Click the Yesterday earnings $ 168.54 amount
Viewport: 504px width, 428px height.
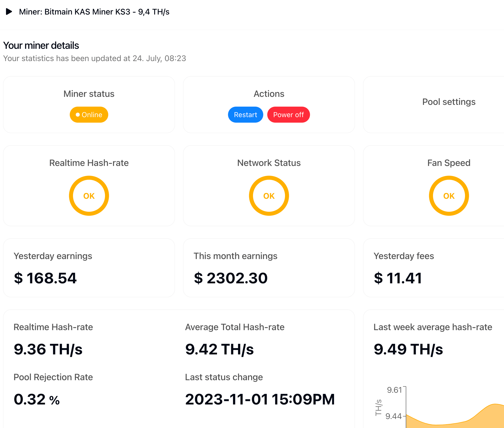point(45,278)
